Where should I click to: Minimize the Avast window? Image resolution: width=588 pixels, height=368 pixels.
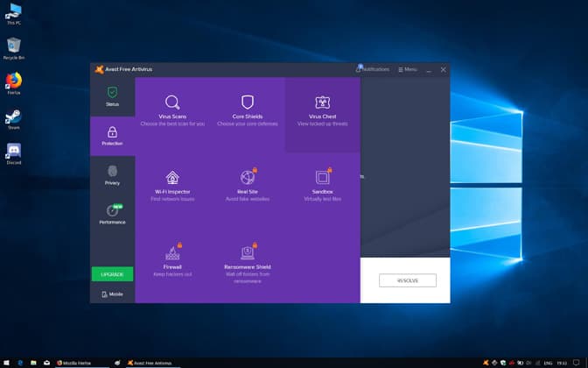click(429, 70)
